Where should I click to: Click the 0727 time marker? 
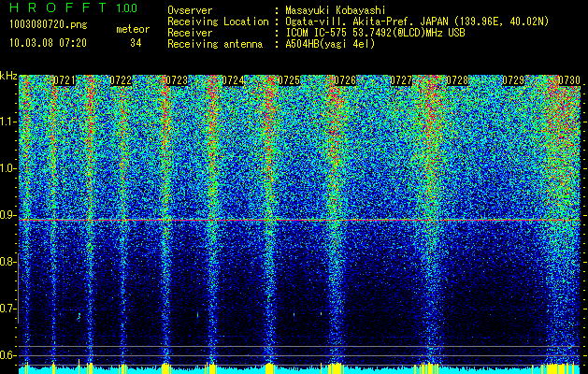point(401,80)
